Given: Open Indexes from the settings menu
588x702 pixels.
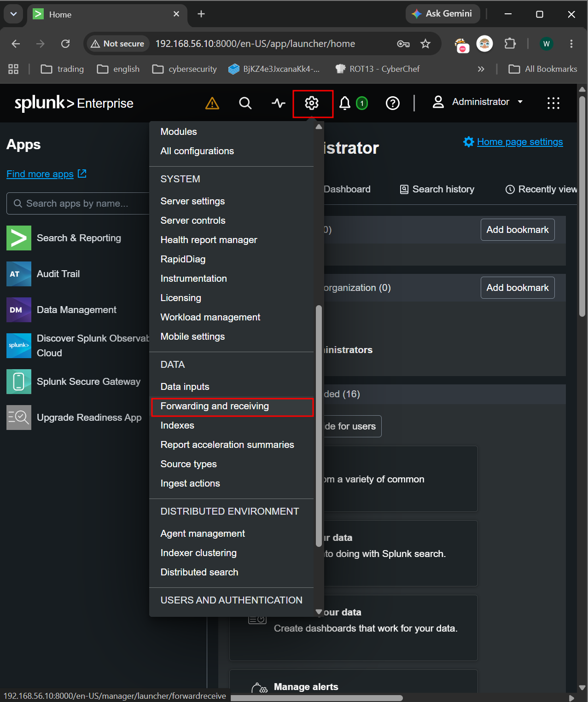Looking at the screenshot, I should click(177, 425).
